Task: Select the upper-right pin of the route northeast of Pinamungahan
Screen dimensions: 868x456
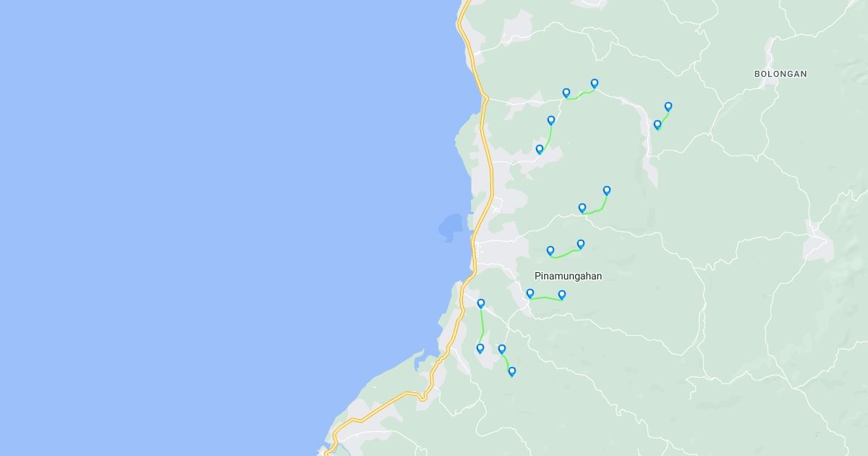Action: pos(607,190)
